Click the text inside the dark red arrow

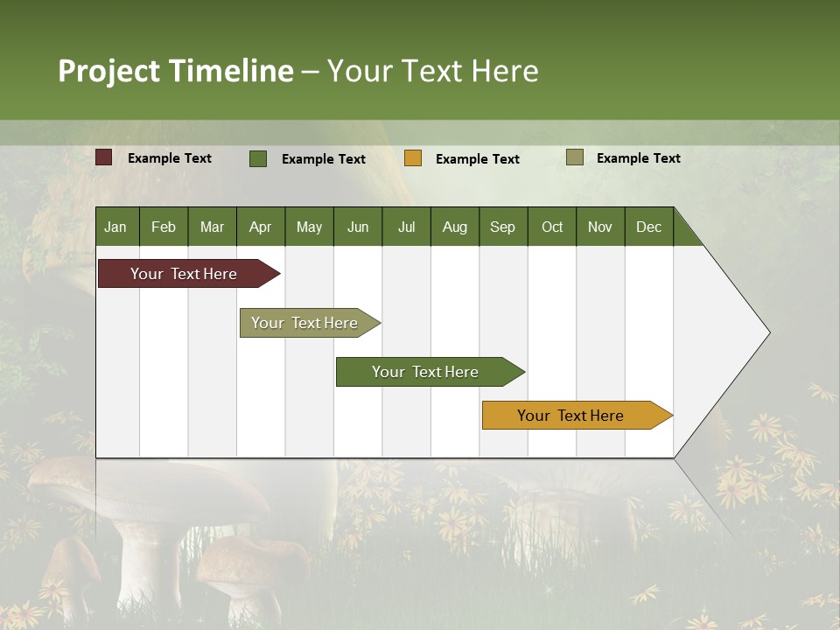184,273
